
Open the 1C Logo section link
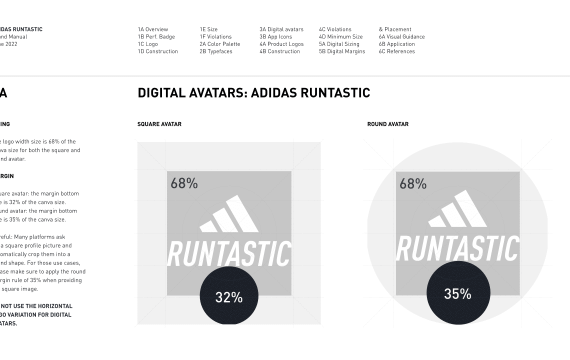click(x=148, y=44)
